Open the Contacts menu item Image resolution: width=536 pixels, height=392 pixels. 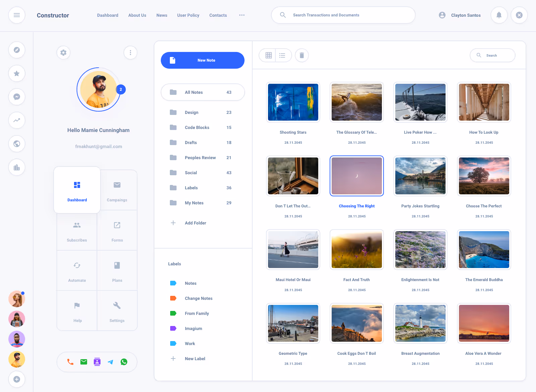pos(218,15)
